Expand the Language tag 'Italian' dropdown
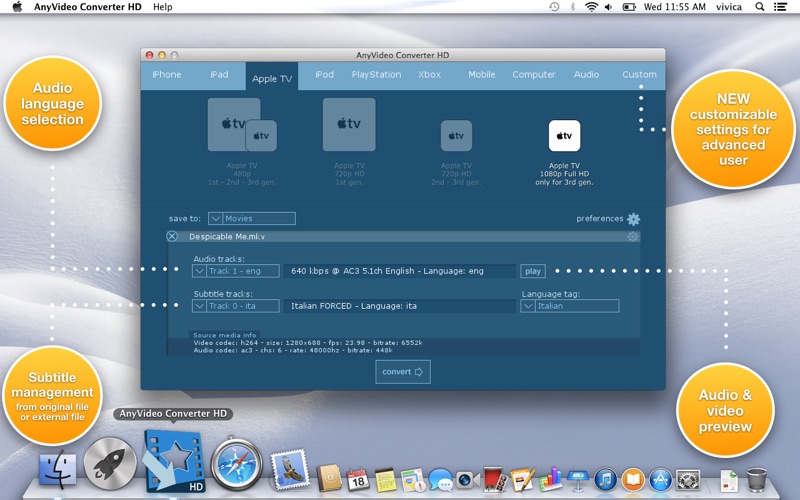 point(569,306)
